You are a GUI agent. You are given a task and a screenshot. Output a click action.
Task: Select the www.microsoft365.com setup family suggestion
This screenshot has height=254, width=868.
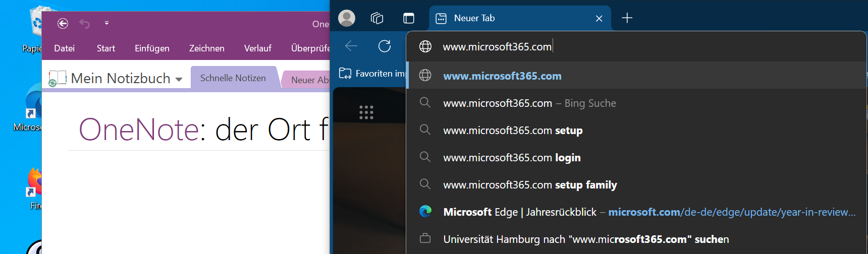636,184
